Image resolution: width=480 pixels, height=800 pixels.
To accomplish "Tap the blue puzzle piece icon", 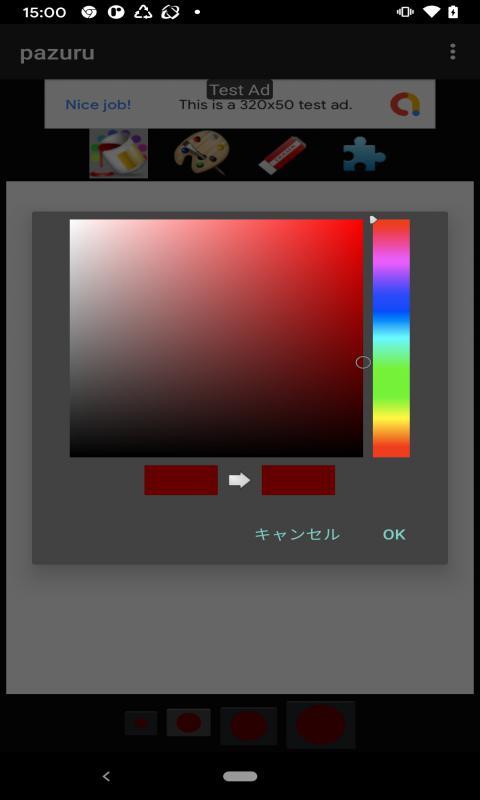I will pos(364,154).
